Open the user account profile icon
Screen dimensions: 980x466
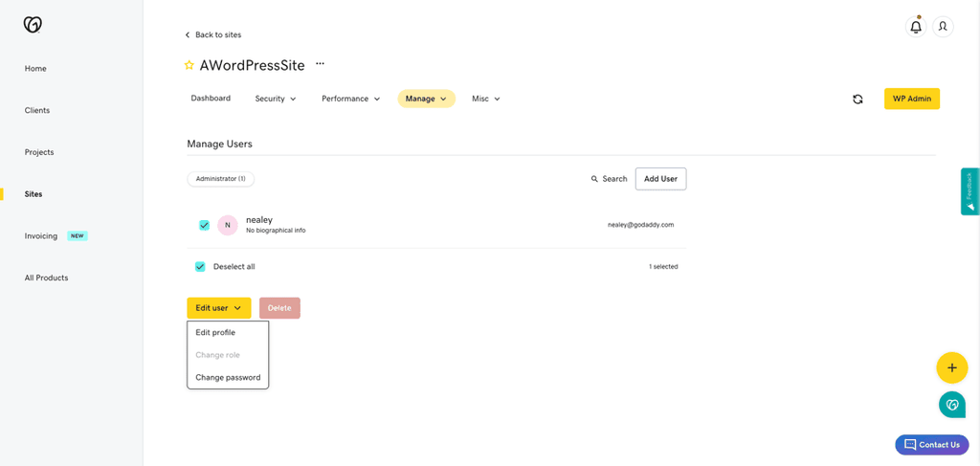click(x=943, y=27)
